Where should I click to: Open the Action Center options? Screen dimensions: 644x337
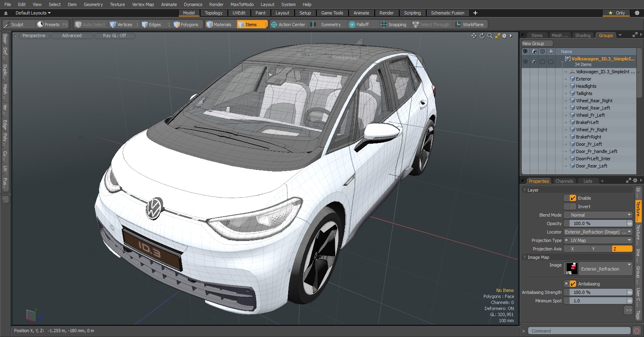pos(288,25)
